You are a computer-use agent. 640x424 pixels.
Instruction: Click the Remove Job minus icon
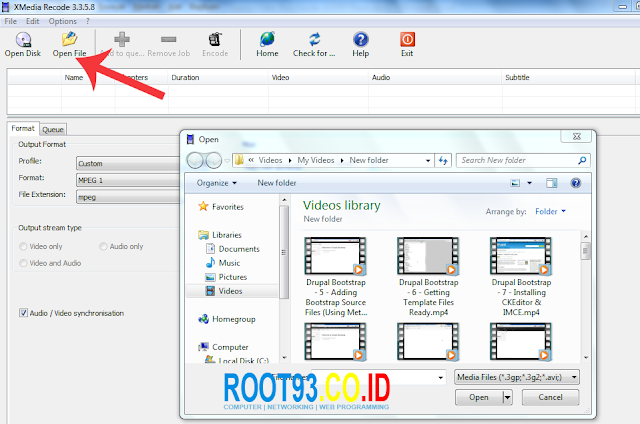click(169, 40)
